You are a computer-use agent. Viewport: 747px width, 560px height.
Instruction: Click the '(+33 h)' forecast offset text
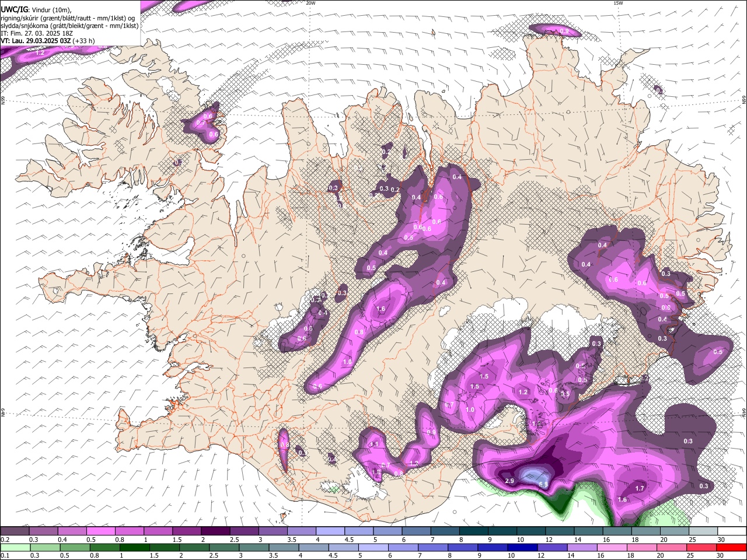coord(84,41)
